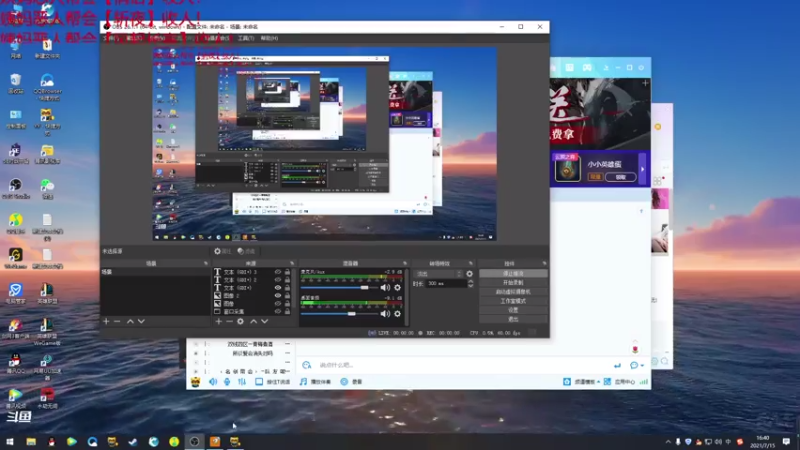
Task: Open audio equalizer icon in chat toolbar
Action: click(242, 382)
